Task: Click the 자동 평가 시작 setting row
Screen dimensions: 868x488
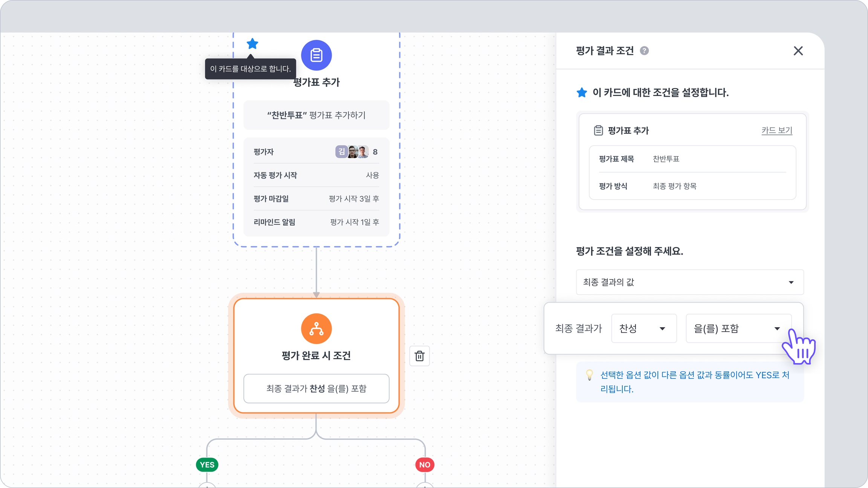Action: tap(316, 175)
